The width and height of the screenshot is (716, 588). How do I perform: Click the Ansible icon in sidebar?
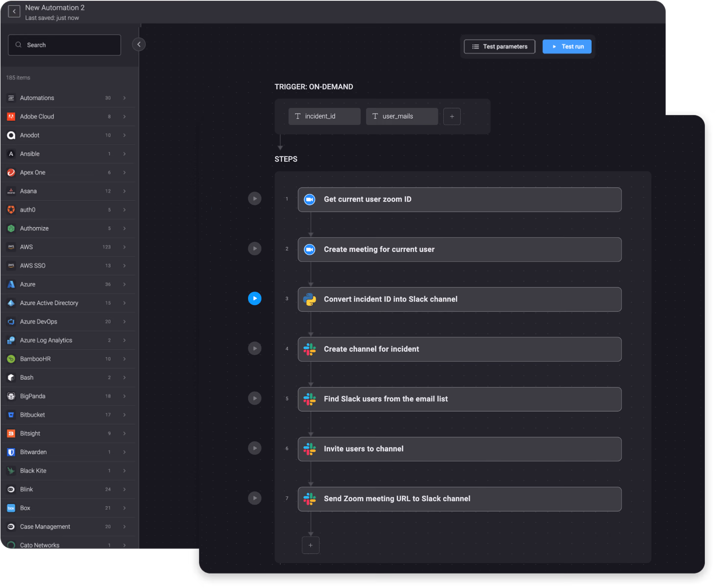click(x=11, y=154)
